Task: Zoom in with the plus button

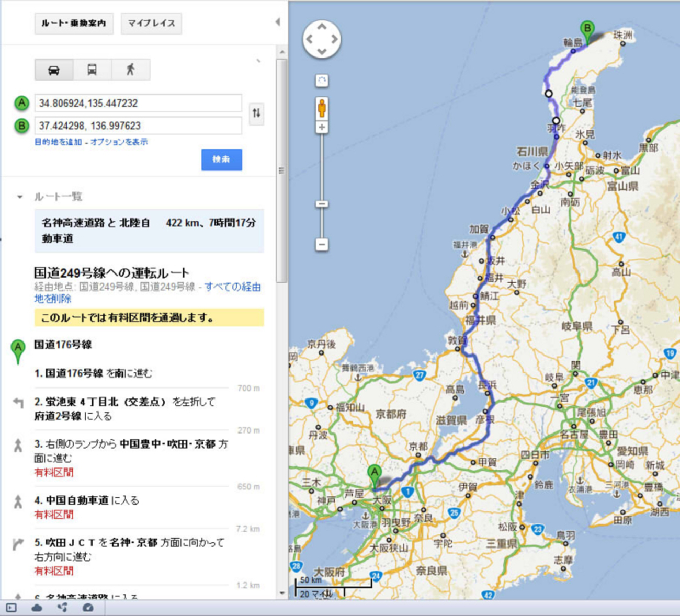Action: pos(322,127)
